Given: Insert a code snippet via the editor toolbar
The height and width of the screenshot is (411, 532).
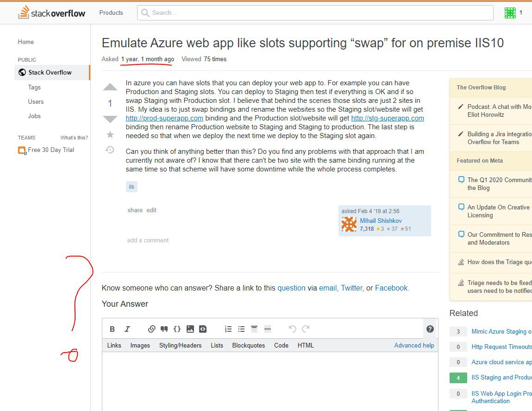Looking at the screenshot, I should 203,329.
